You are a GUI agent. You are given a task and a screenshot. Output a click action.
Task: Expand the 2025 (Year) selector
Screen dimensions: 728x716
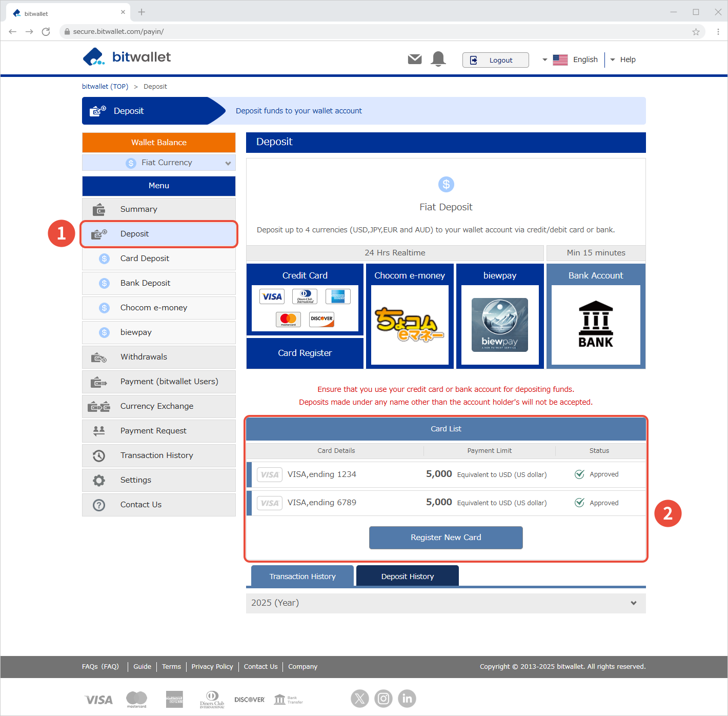(446, 603)
